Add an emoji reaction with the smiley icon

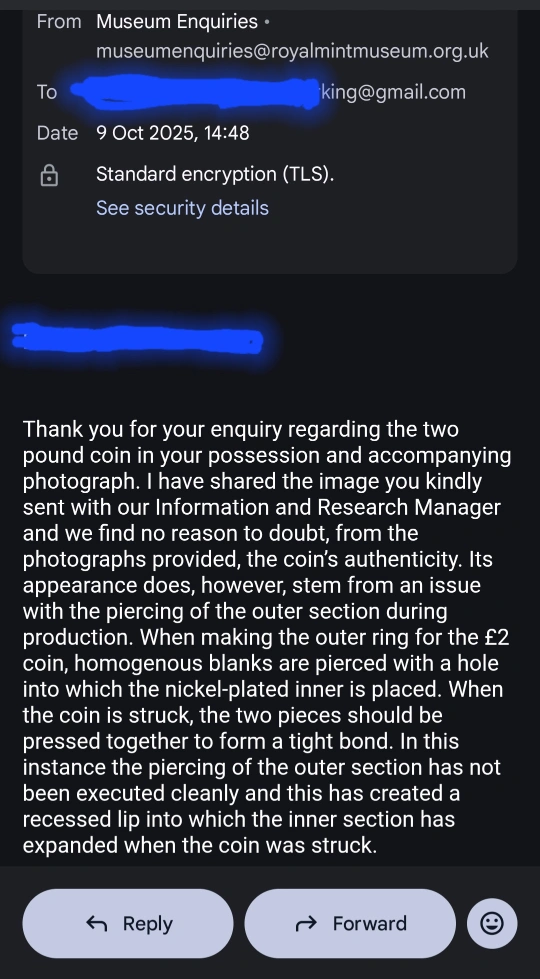[x=492, y=923]
